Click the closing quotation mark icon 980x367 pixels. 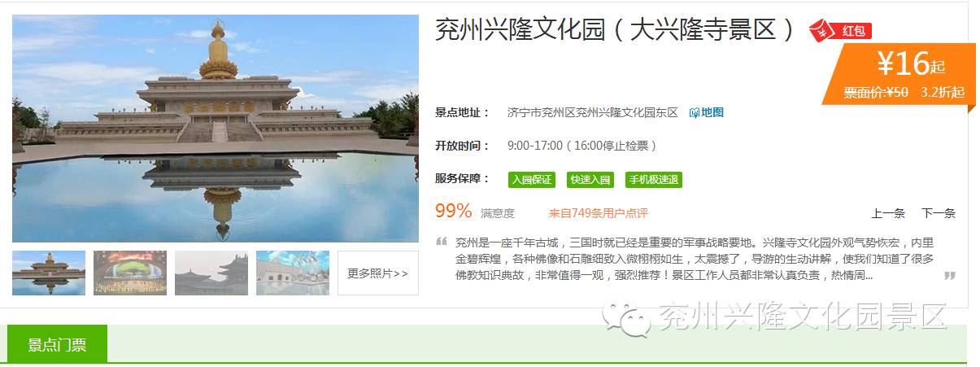click(x=949, y=276)
